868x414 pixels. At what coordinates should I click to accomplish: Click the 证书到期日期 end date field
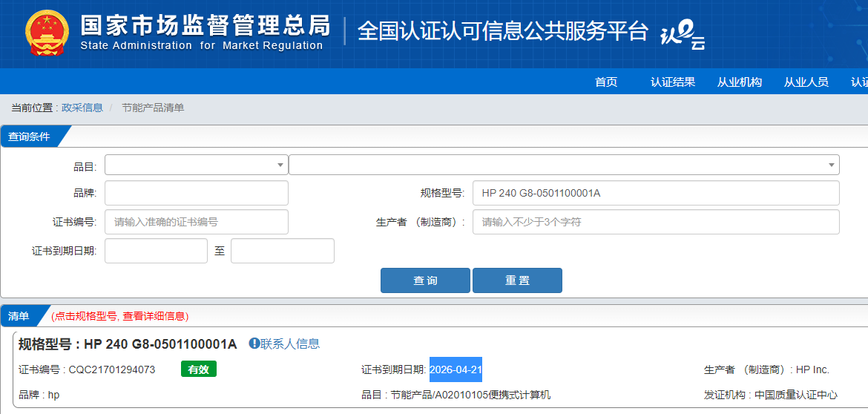[x=283, y=251]
